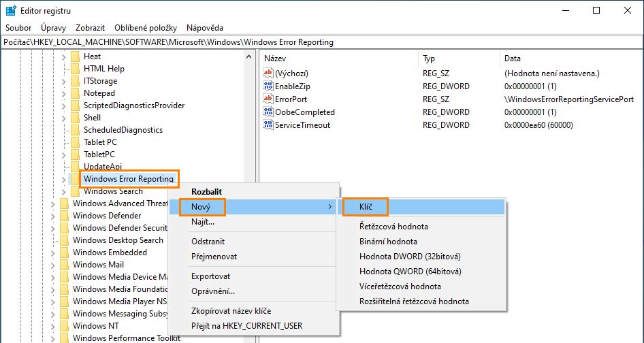644x343 pixels.
Task: Click the Heat folder icon
Action: click(75, 56)
